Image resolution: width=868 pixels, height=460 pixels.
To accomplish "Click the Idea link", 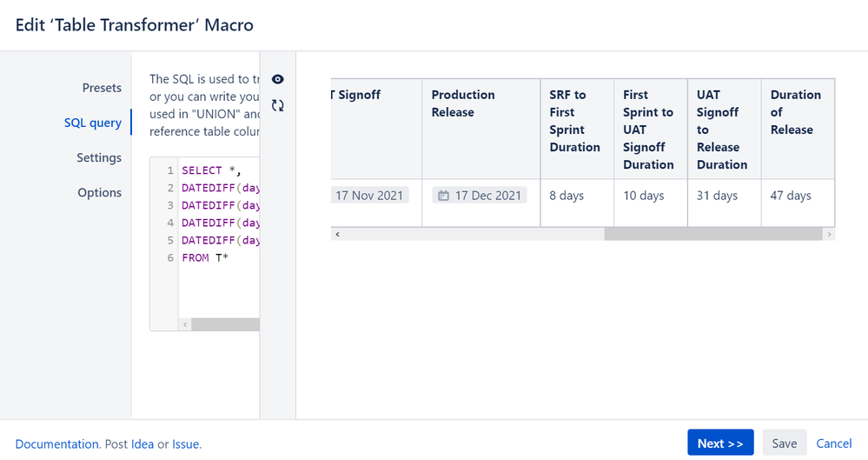I will (142, 443).
